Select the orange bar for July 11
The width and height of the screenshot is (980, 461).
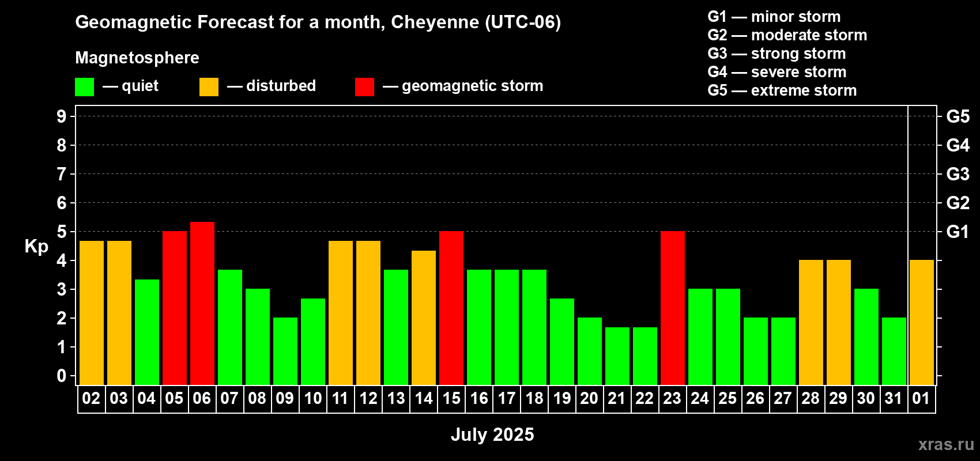(341, 313)
